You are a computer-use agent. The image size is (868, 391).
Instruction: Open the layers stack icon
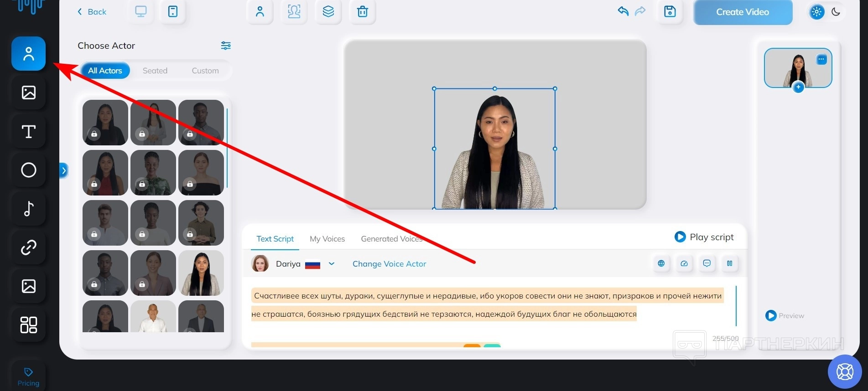[328, 12]
